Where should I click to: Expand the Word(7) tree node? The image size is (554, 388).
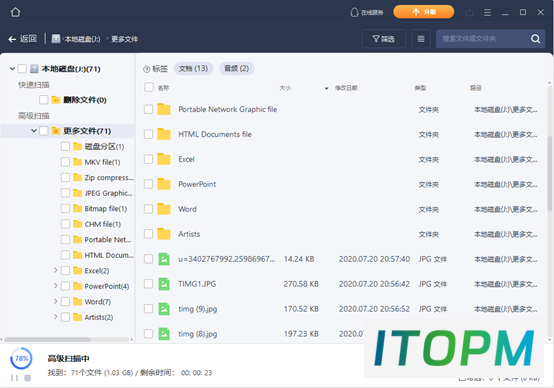pyautogui.click(x=55, y=301)
